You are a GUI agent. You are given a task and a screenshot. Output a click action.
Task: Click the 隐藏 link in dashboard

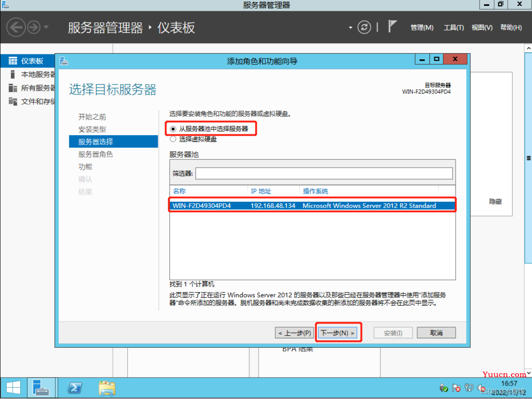pyautogui.click(x=496, y=202)
